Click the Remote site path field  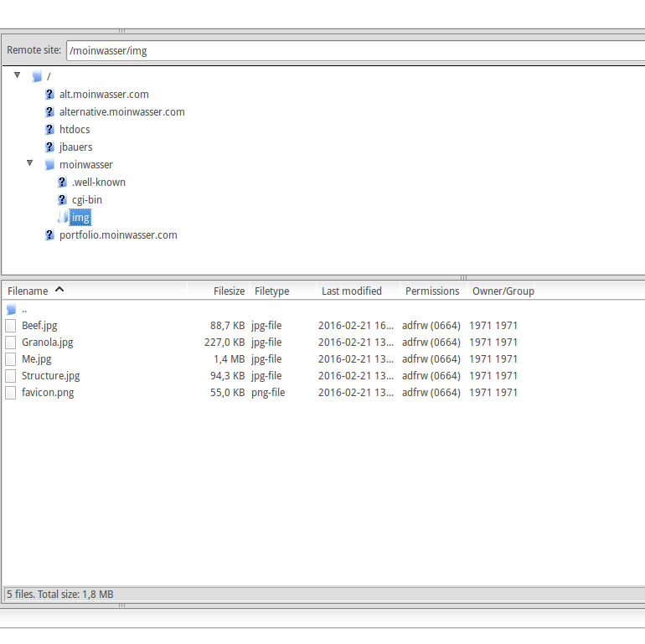pos(352,50)
